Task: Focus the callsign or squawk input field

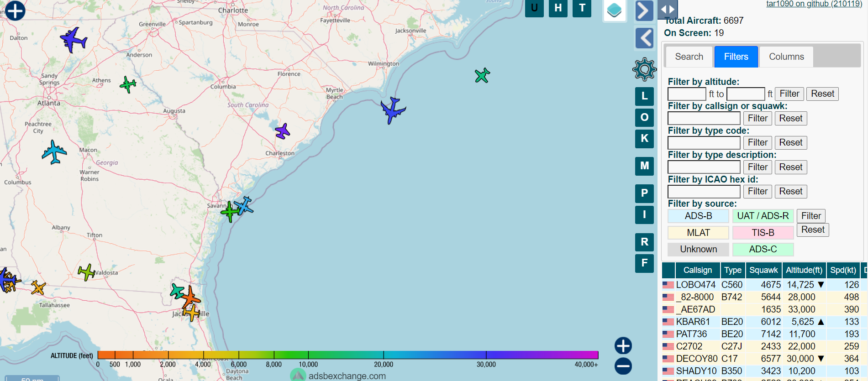Action: 704,118
